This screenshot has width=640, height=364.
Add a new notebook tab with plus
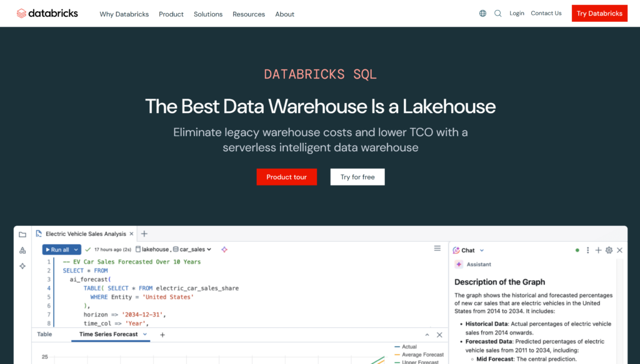click(144, 233)
